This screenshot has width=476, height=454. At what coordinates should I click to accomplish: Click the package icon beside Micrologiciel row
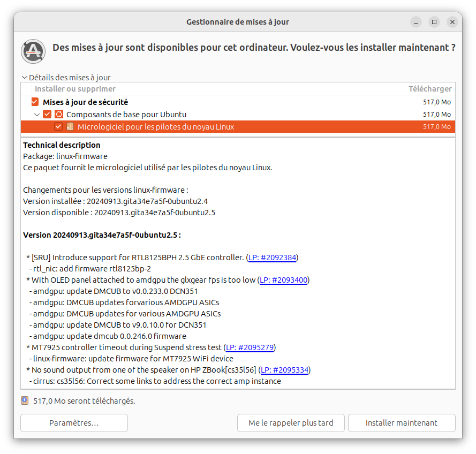click(x=70, y=126)
